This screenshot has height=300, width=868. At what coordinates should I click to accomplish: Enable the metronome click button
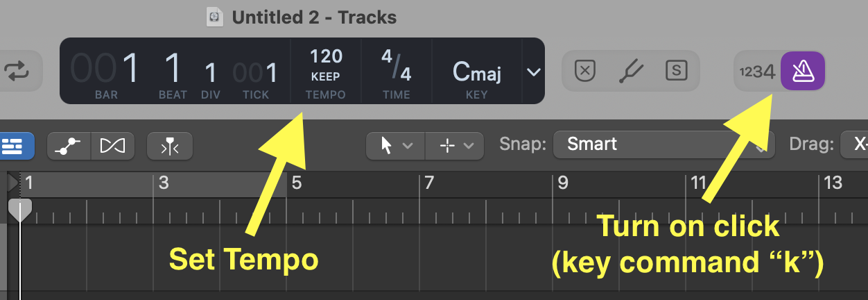pos(802,71)
